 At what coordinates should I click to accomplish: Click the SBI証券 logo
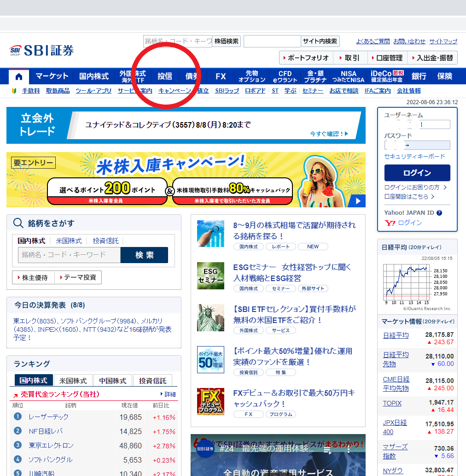tap(41, 50)
